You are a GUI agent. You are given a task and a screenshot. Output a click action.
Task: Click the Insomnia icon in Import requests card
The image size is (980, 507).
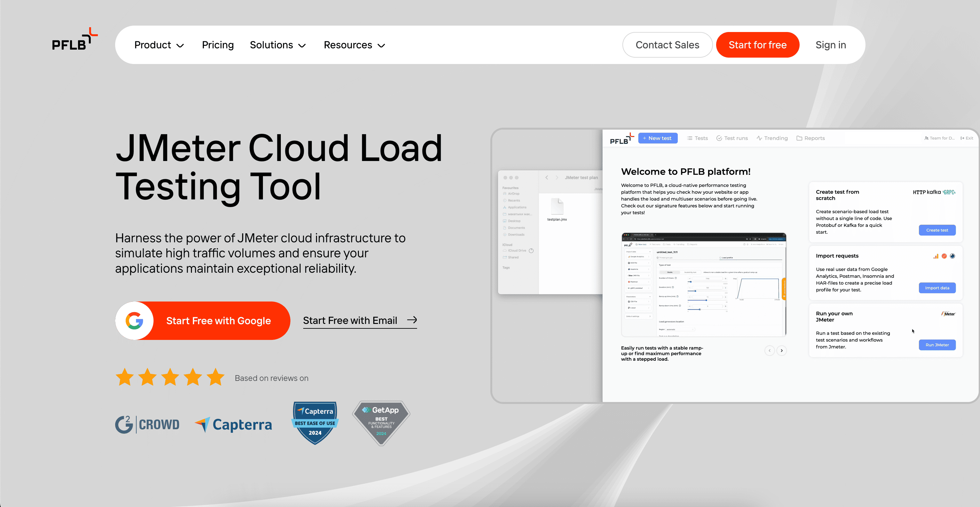click(952, 256)
